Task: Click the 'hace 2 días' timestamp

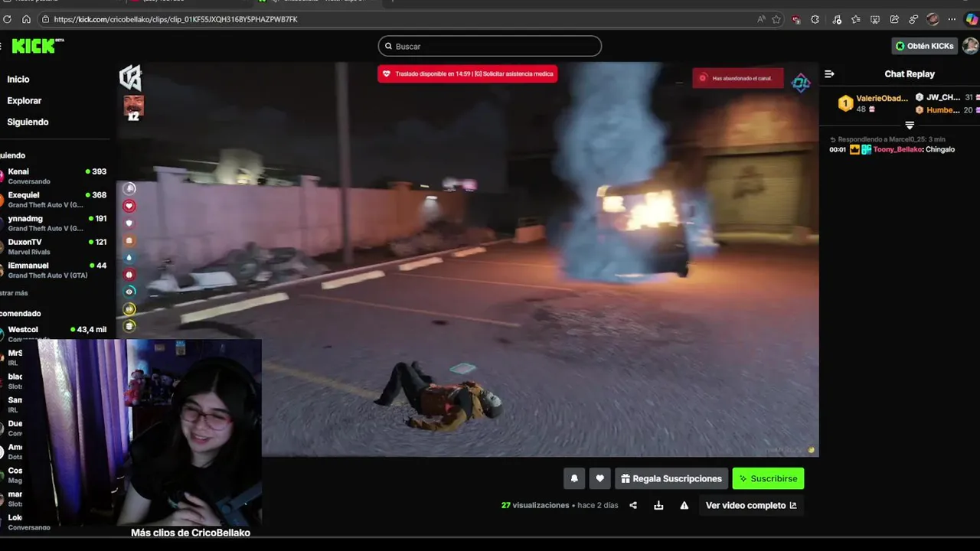Action: tap(598, 505)
